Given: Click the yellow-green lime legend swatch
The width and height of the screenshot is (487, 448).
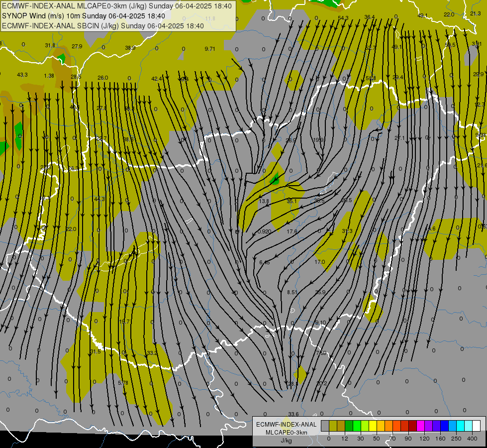Looking at the screenshot, I should (365, 426).
